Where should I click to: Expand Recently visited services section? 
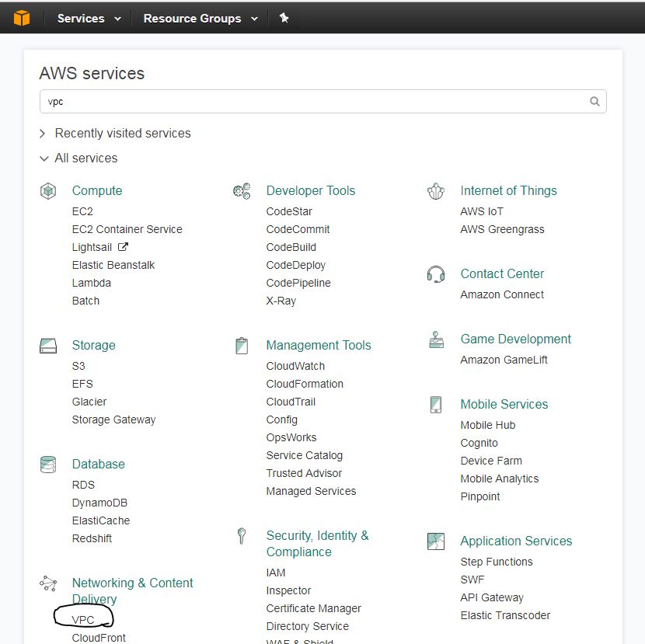[x=116, y=134]
